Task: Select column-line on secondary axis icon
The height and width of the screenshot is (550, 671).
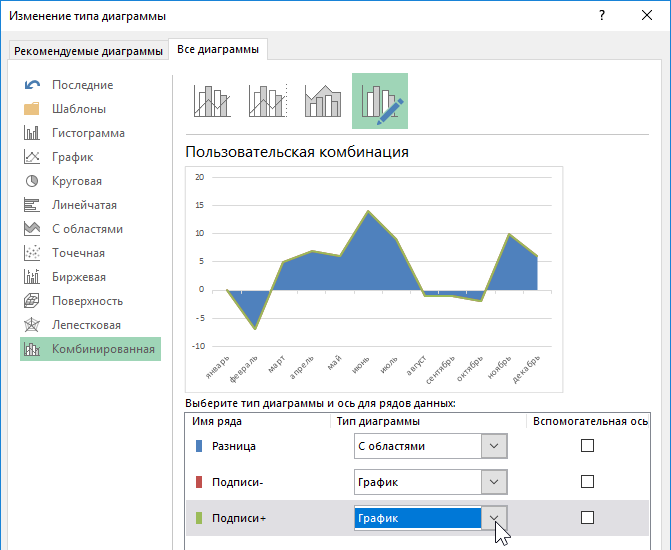Action: pos(267,102)
